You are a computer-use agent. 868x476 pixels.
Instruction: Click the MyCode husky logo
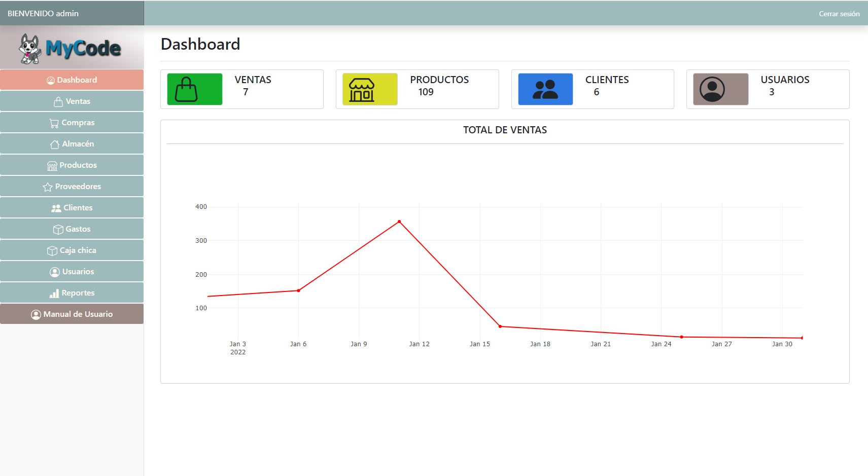pyautogui.click(x=70, y=49)
